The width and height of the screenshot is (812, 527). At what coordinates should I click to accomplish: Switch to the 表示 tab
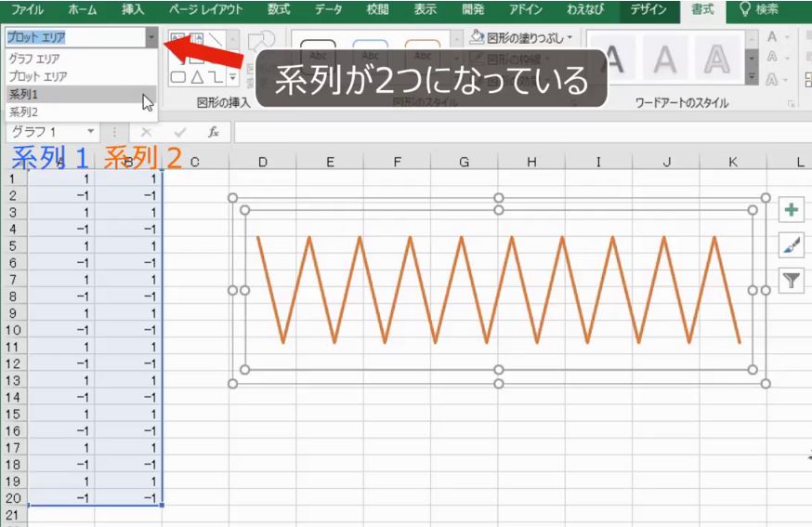[x=425, y=9]
